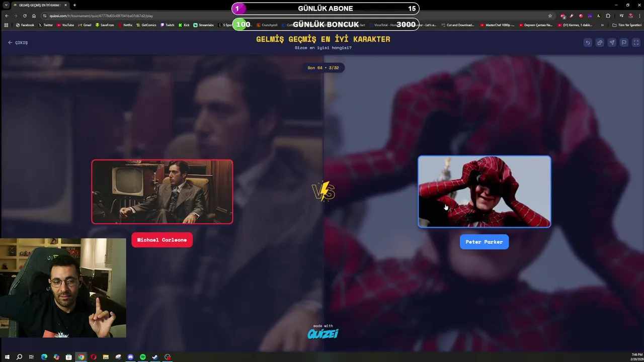Close the GELMİŞ GEÇMİŞ EN İYİ KARAKTER tab
Viewport: 644px width, 362px height.
coord(65,5)
